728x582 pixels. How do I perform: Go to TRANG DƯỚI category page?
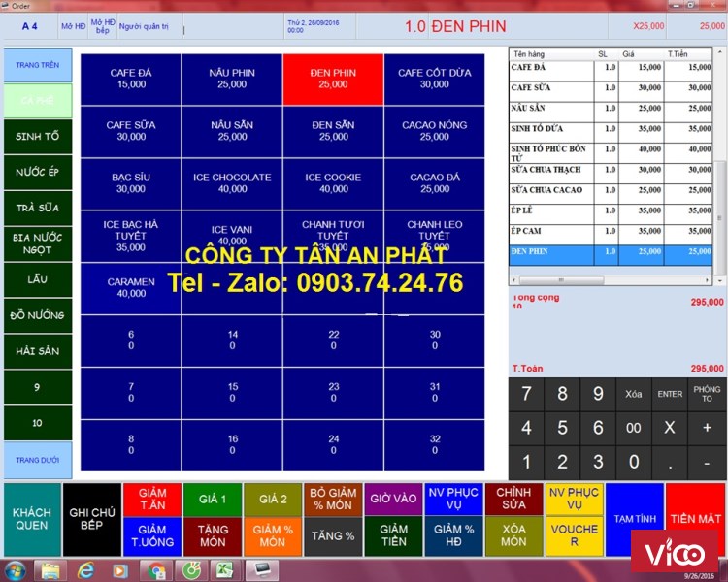[38, 460]
